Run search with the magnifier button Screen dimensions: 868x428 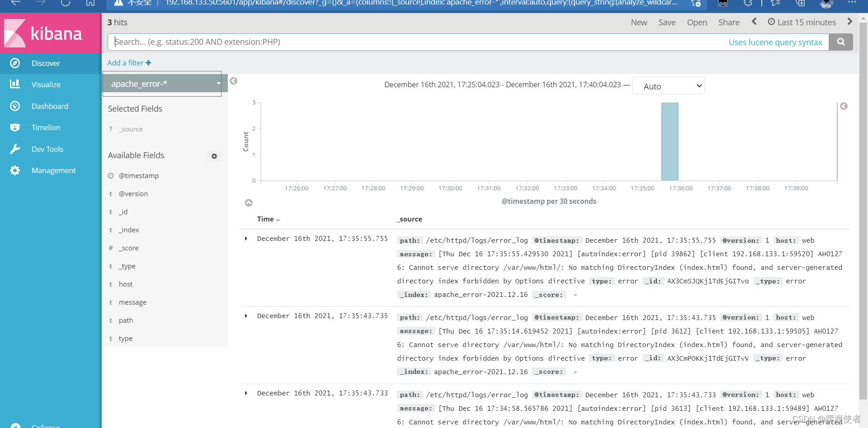pyautogui.click(x=841, y=42)
